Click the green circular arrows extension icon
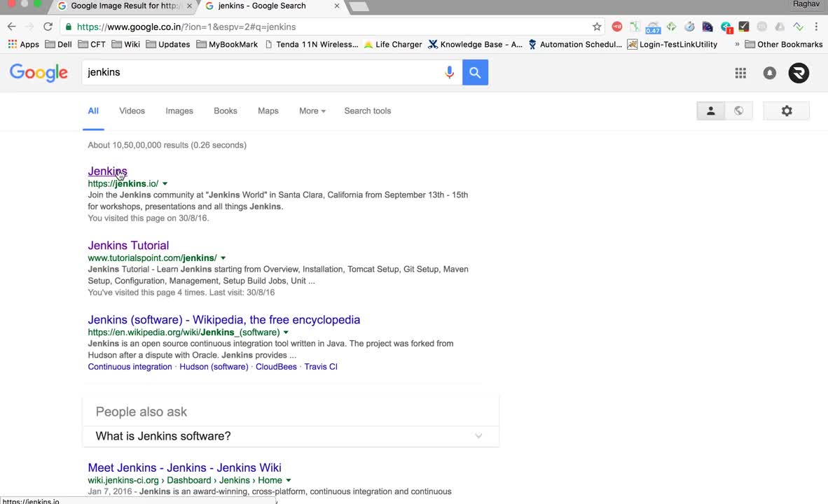This screenshot has height=504, width=828. (x=671, y=27)
